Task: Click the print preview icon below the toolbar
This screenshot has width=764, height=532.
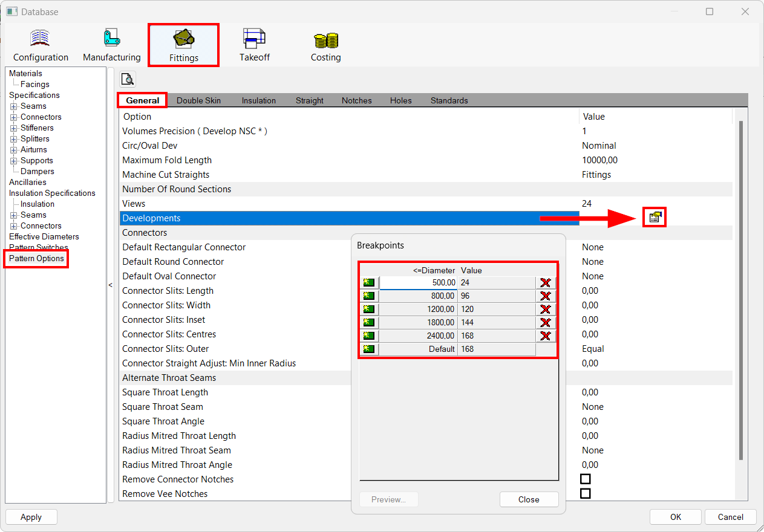Action: [127, 79]
